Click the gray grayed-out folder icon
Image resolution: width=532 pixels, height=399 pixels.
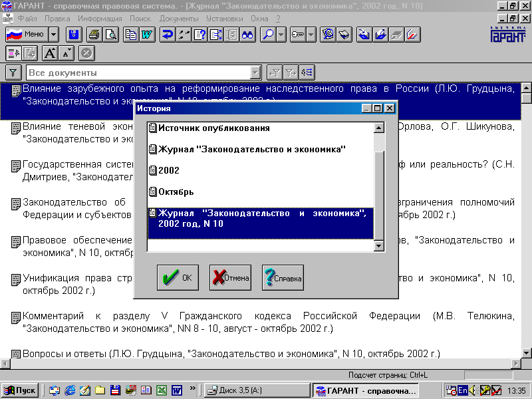click(x=396, y=35)
